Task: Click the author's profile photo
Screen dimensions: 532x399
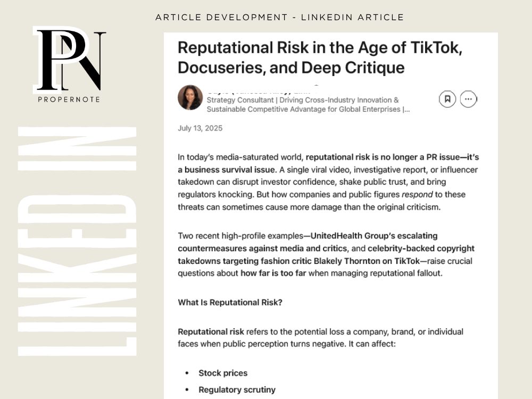Action: 190,97
